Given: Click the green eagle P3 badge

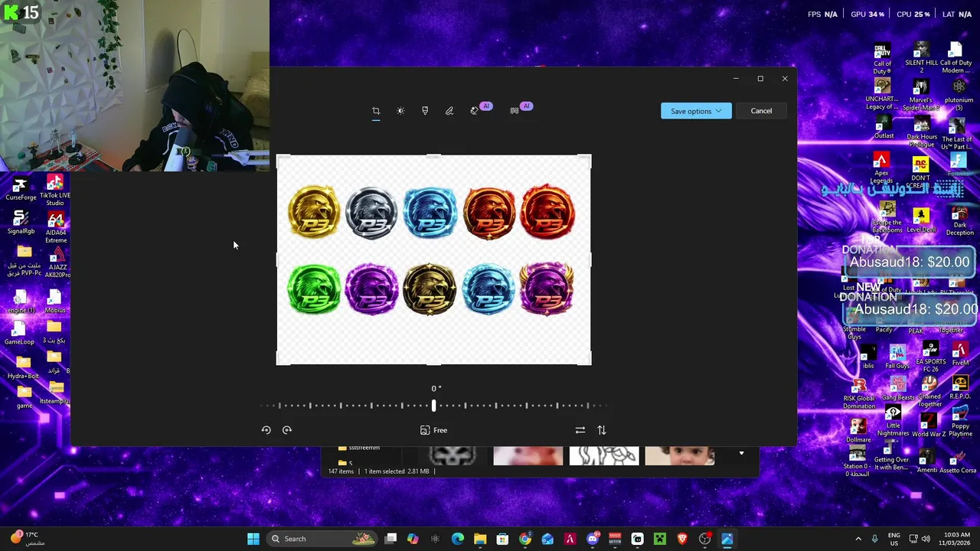Looking at the screenshot, I should (x=314, y=289).
